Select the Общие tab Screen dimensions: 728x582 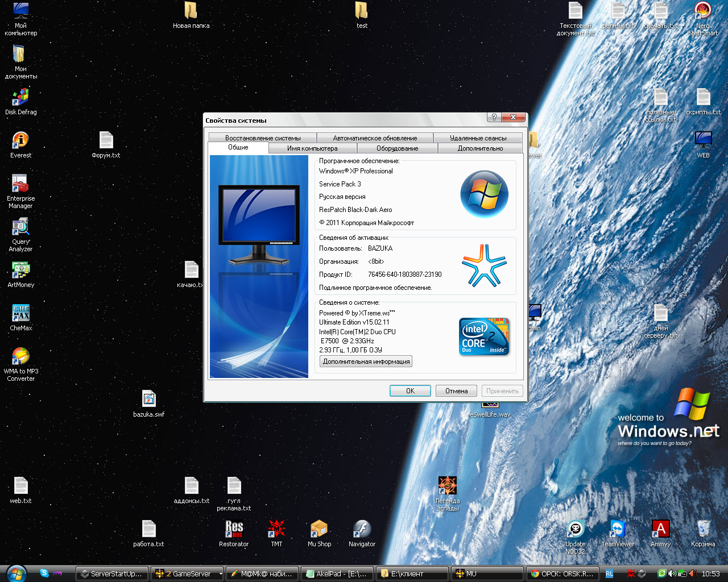click(238, 147)
